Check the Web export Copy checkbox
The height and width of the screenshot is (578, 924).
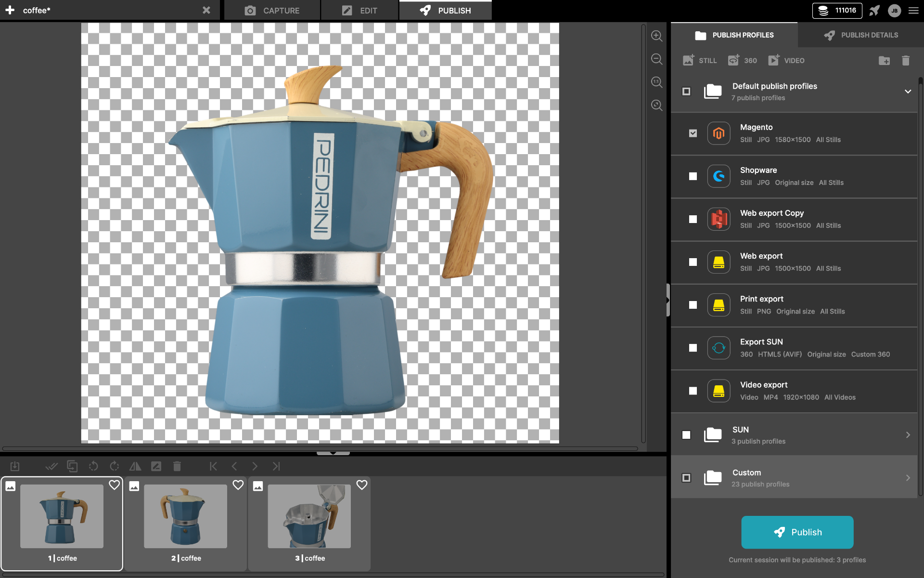693,219
